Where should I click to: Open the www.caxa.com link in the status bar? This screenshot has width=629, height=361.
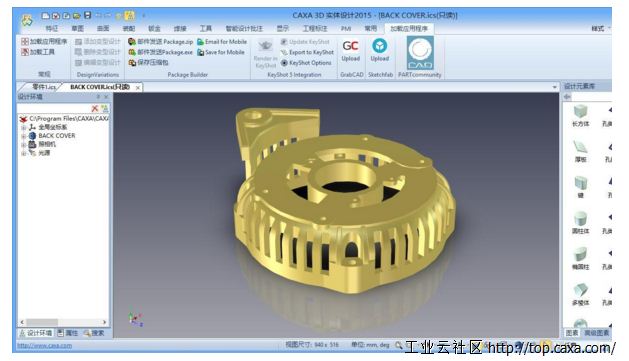pyautogui.click(x=45, y=345)
